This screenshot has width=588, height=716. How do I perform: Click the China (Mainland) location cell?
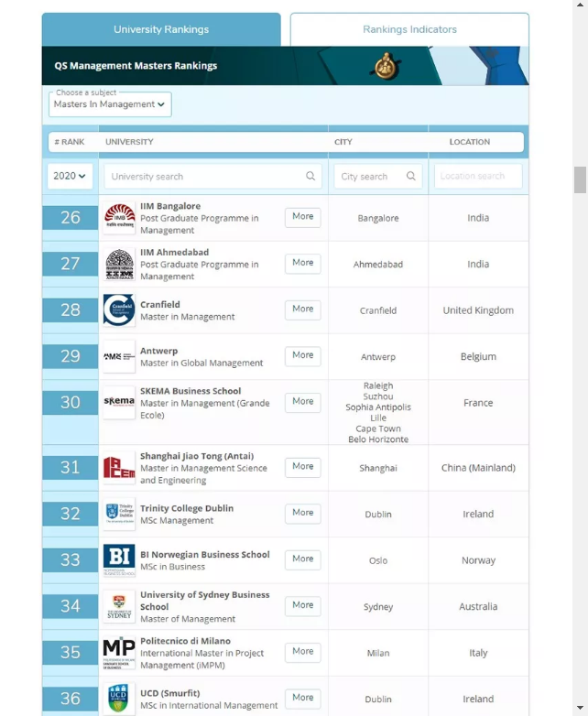coord(478,468)
